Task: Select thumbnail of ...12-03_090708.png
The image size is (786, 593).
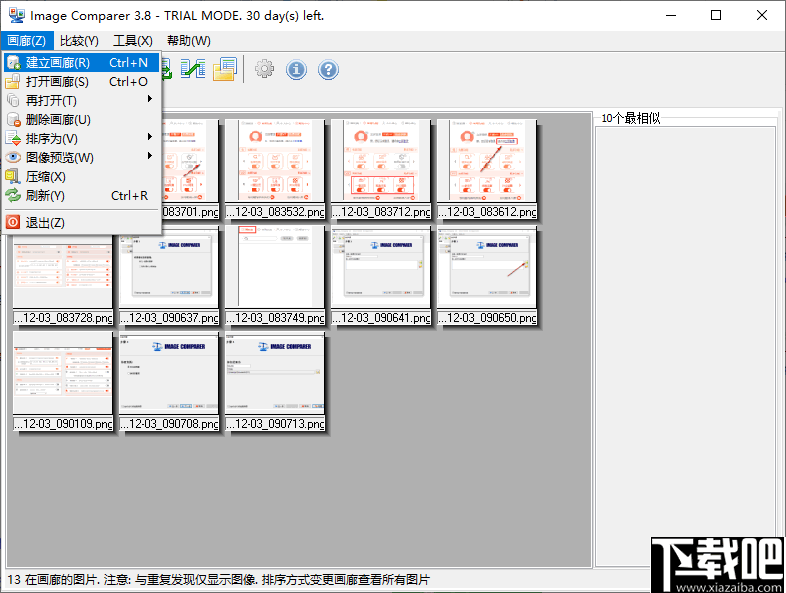Action: pyautogui.click(x=169, y=372)
